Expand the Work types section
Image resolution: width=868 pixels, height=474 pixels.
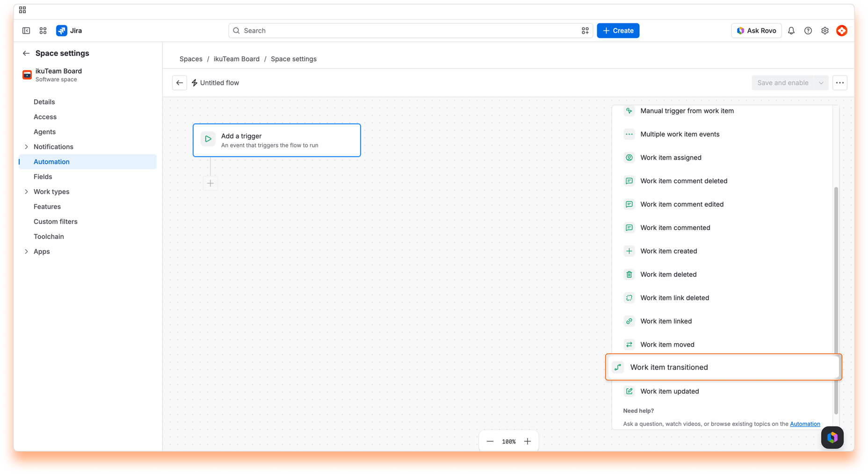(x=26, y=192)
